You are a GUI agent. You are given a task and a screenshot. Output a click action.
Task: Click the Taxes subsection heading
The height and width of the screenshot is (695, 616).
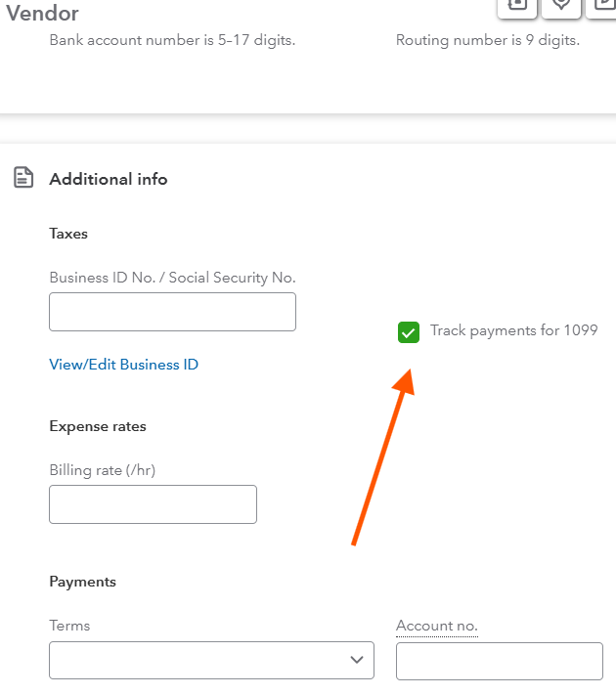click(68, 234)
